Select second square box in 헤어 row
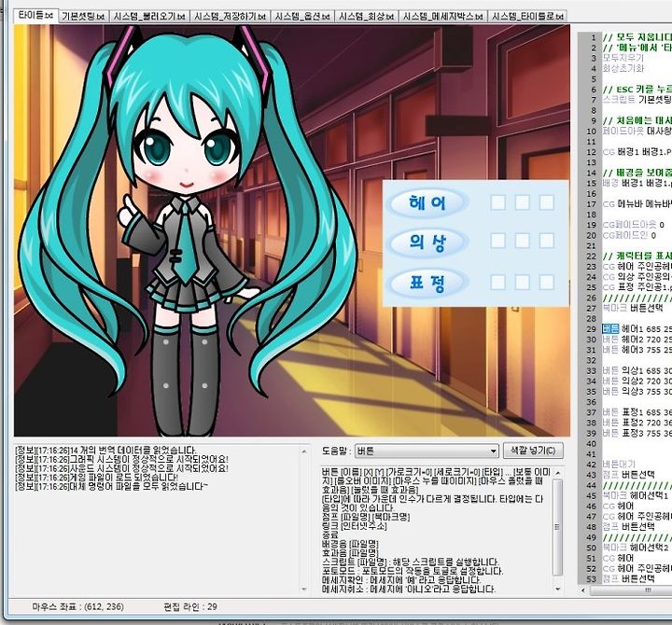672x625 pixels. pos(522,202)
